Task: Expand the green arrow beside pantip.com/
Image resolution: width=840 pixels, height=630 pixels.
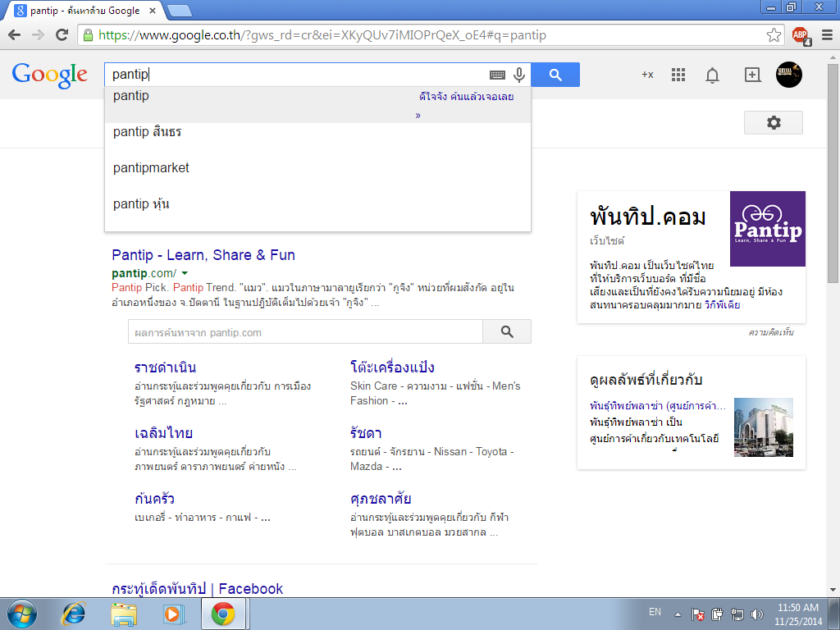Action: (x=185, y=274)
